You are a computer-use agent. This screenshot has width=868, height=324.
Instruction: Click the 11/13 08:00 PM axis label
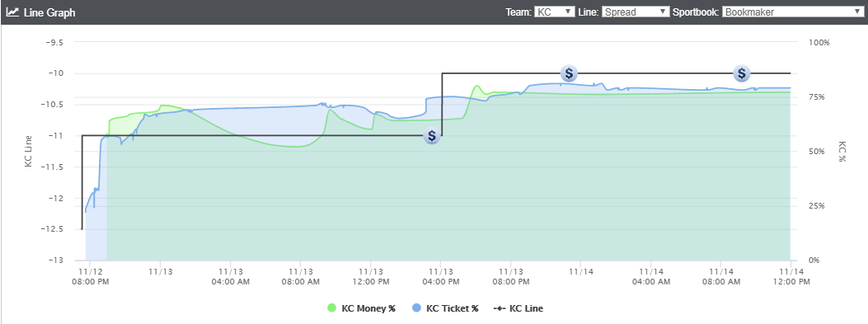click(x=510, y=276)
